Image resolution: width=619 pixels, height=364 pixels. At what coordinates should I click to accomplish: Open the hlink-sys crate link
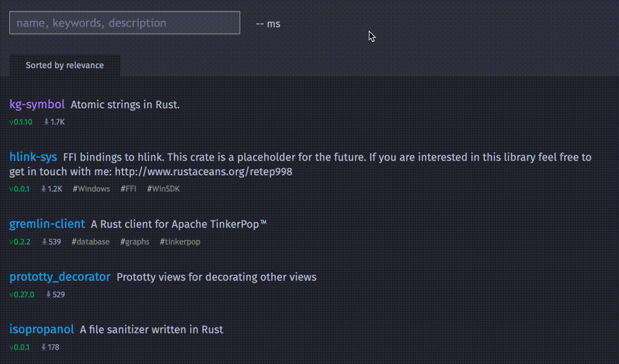pos(33,157)
